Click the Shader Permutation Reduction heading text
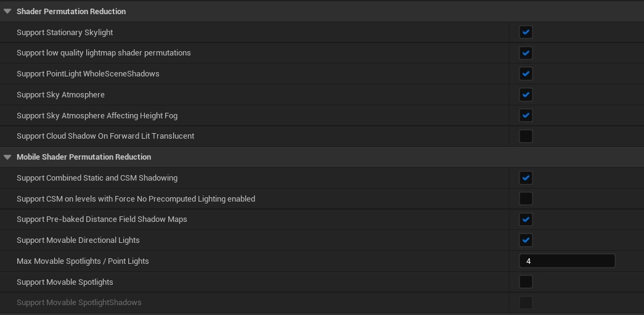Screen dimensions: 644x315 [x=71, y=11]
